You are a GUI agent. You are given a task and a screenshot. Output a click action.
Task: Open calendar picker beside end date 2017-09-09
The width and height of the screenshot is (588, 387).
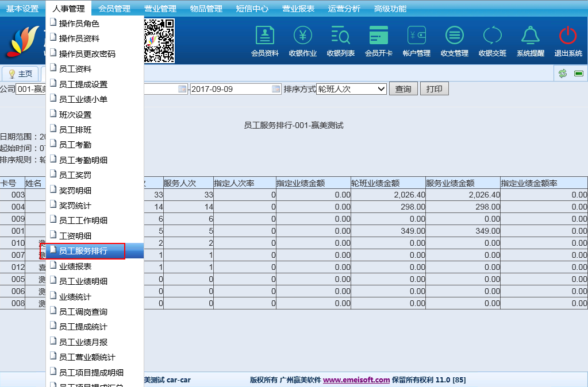pos(276,89)
